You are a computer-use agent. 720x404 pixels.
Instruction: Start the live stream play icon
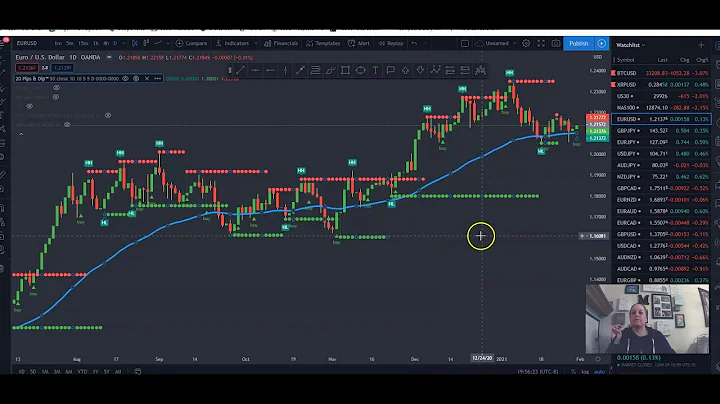pos(602,43)
